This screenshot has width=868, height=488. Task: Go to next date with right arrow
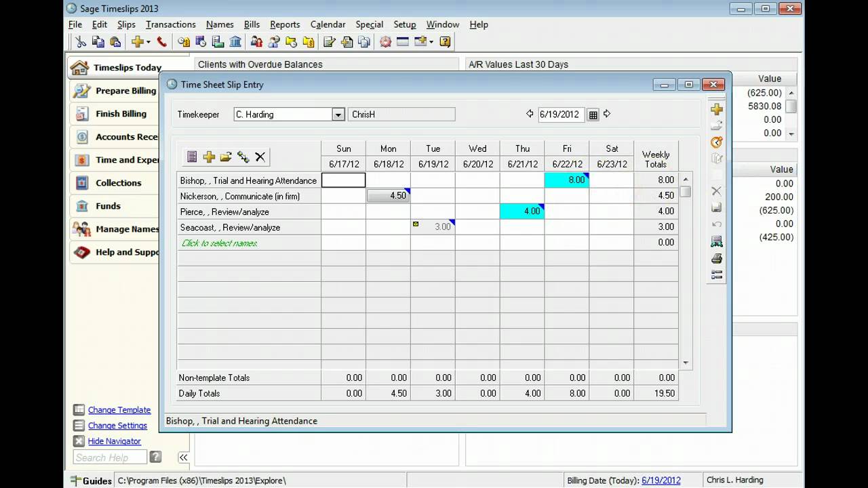[607, 114]
